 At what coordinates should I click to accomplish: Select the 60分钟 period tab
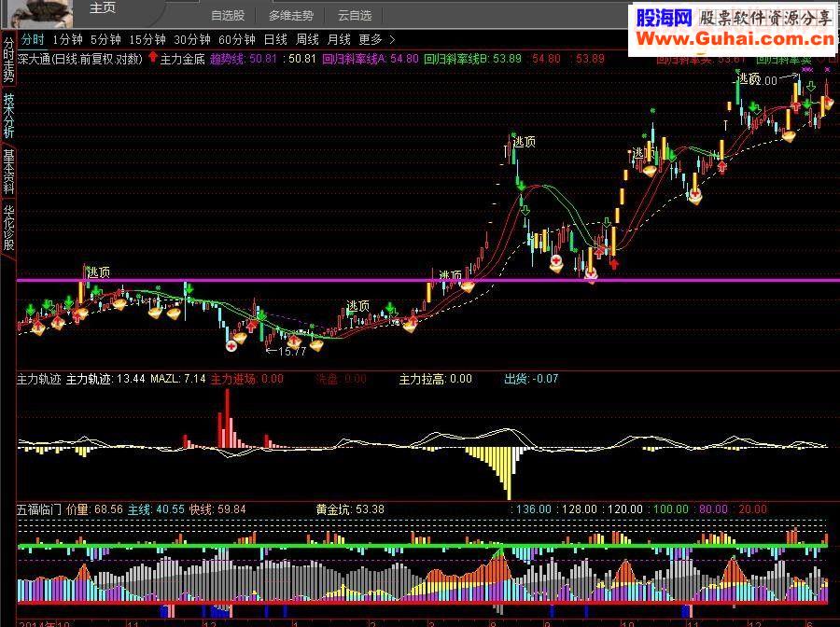click(237, 39)
